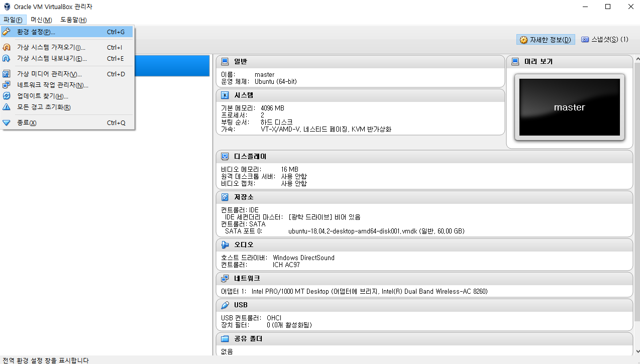Open 오디오 settings via header title
640x364 pixels.
[244, 245]
